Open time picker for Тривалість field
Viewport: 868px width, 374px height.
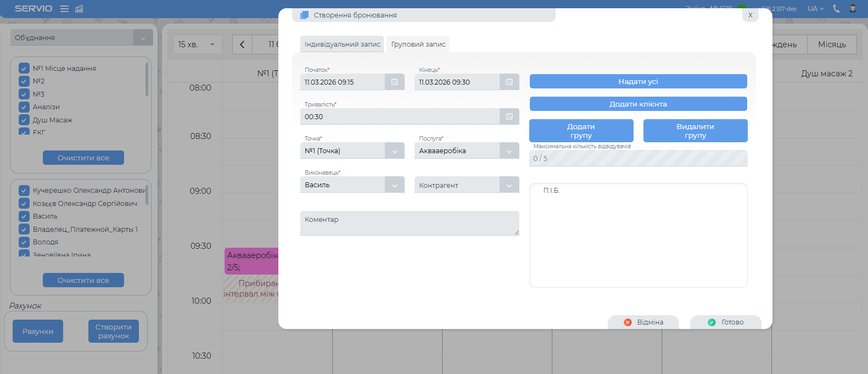click(x=509, y=116)
